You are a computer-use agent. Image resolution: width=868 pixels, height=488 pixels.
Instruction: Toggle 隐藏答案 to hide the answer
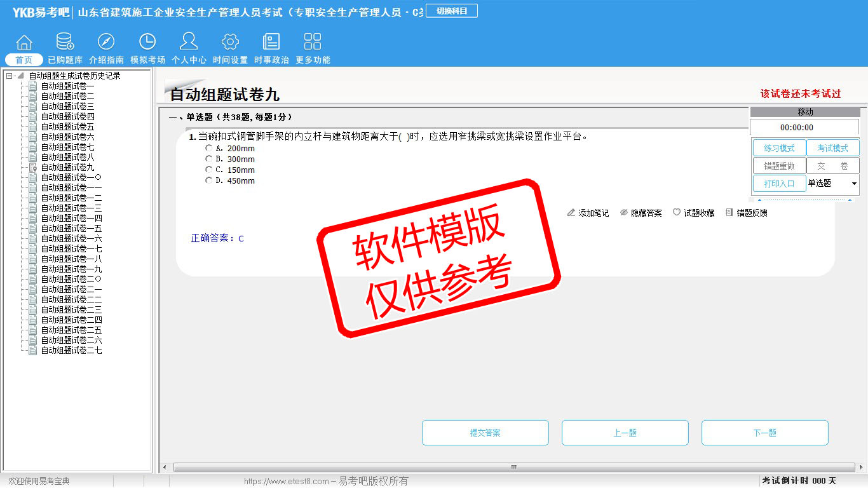pos(641,213)
